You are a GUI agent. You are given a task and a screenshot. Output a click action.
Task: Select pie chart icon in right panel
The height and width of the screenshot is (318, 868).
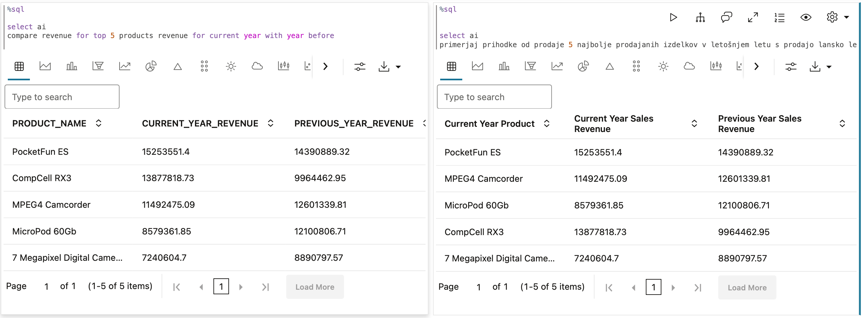583,66
